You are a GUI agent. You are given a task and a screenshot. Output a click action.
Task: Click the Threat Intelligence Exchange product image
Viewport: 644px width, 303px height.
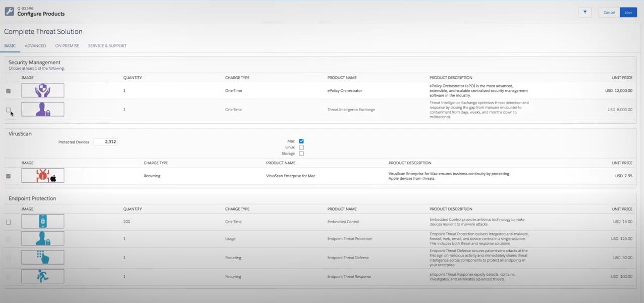click(43, 109)
